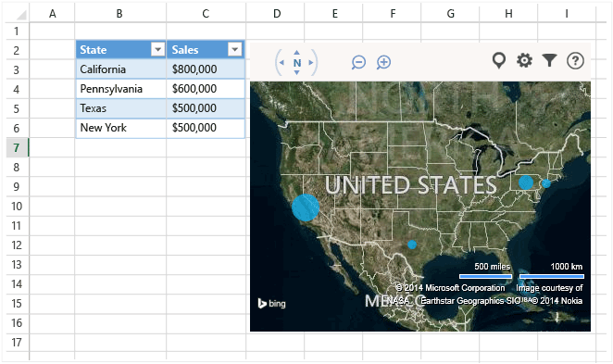Select the California cell

pyautogui.click(x=120, y=69)
